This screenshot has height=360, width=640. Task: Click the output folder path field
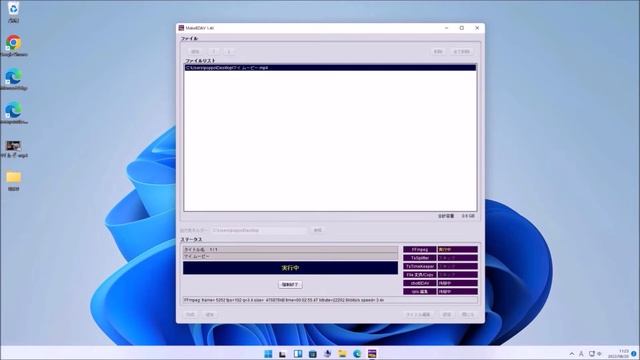(259, 230)
